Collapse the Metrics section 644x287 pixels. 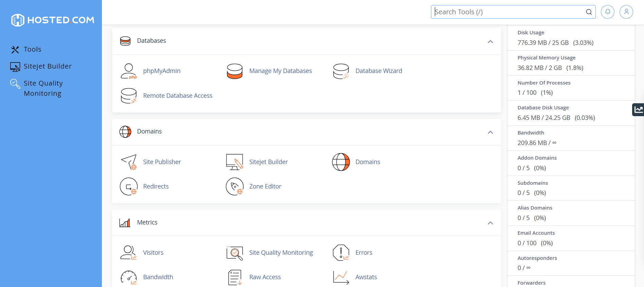(x=490, y=223)
